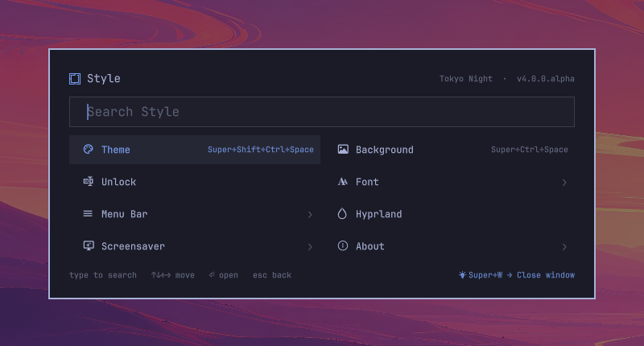This screenshot has height=346, width=644.
Task: Click the 'esc back' hint
Action: click(272, 275)
